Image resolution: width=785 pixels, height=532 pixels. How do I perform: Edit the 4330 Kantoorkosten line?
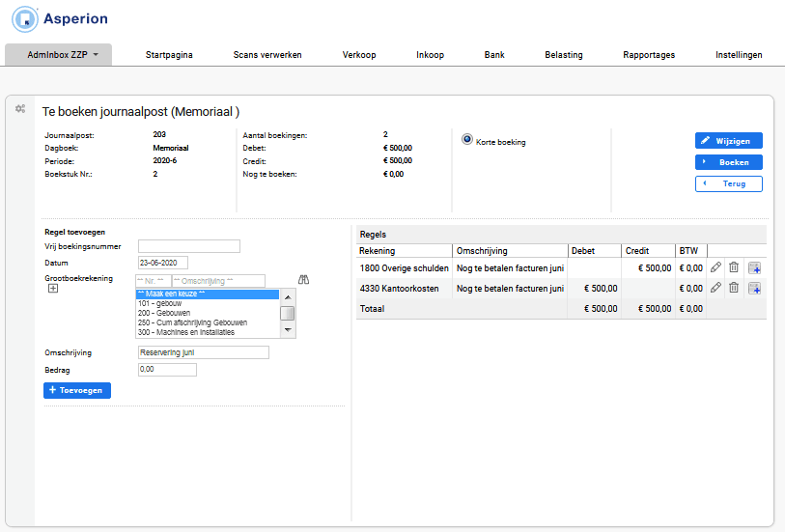[715, 288]
